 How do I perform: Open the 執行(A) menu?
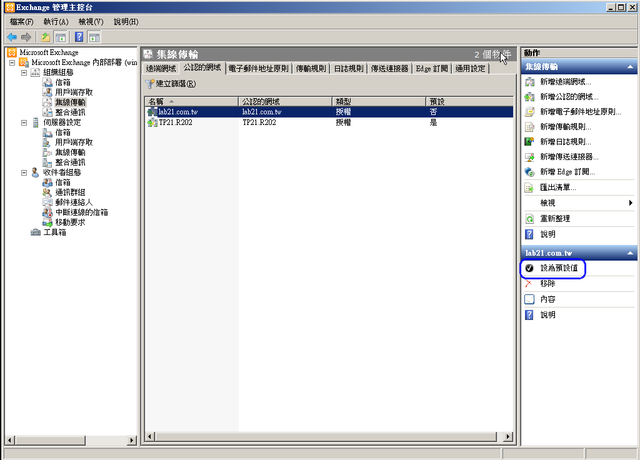[56, 22]
